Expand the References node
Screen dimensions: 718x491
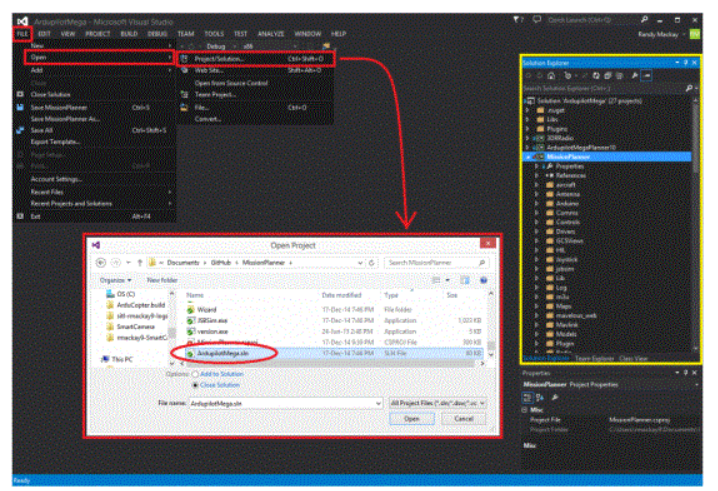(537, 175)
